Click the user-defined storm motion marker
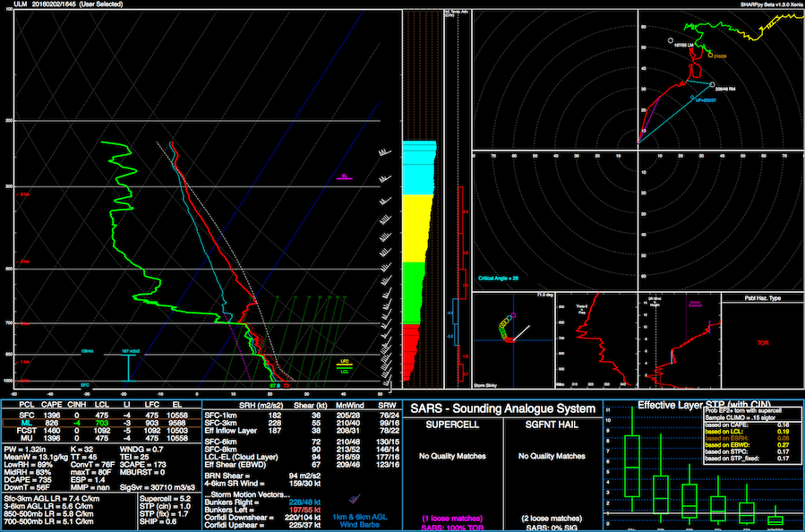 coord(692,97)
